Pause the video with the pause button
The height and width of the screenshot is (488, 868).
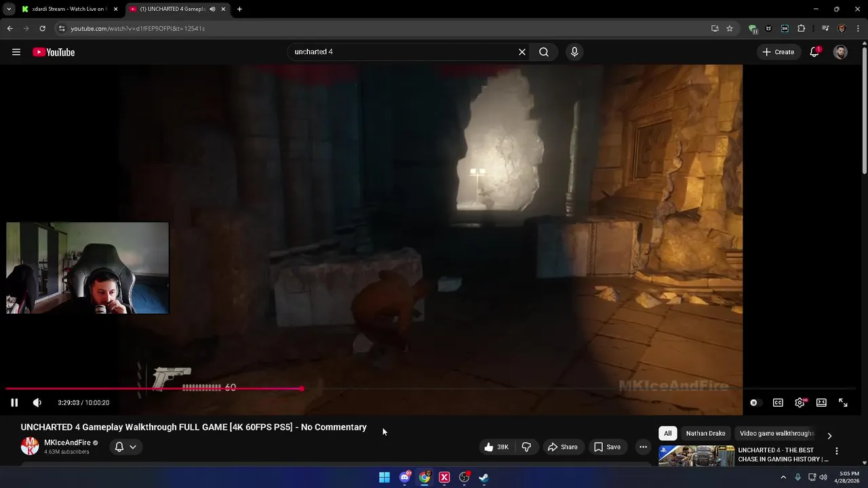(14, 403)
